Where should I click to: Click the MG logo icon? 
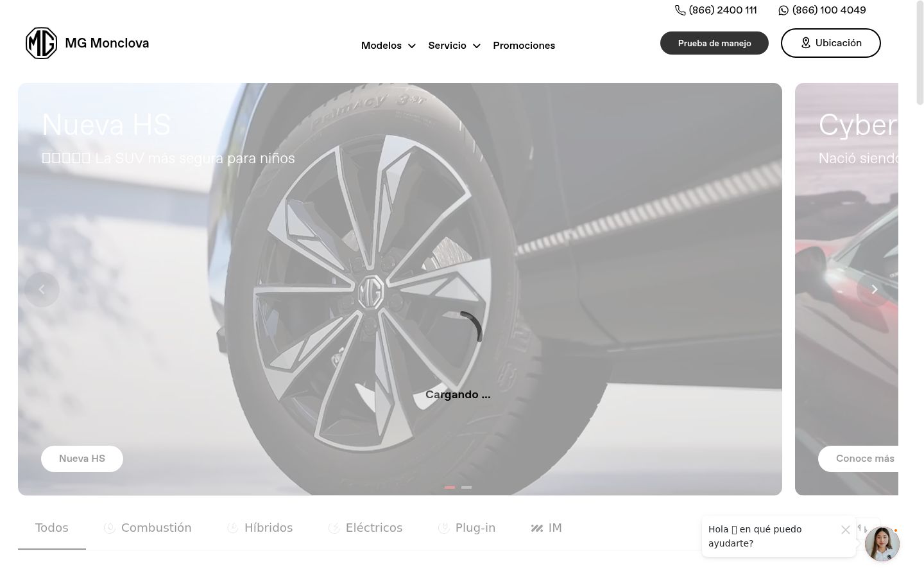[41, 43]
